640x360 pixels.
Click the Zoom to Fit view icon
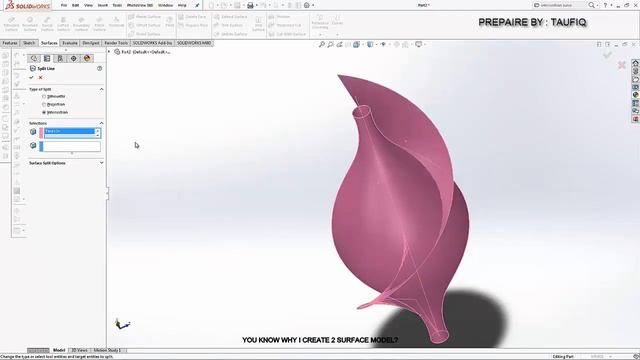tap(322, 44)
